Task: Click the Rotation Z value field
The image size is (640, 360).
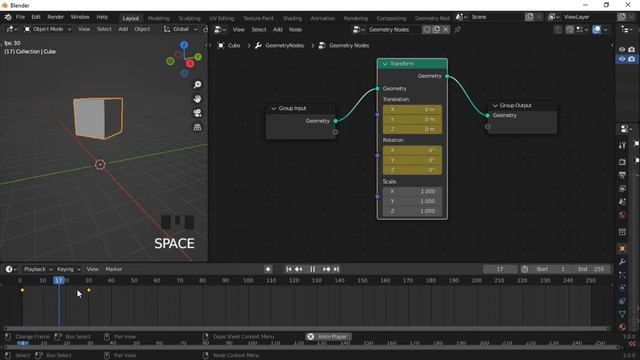Action: [412, 170]
